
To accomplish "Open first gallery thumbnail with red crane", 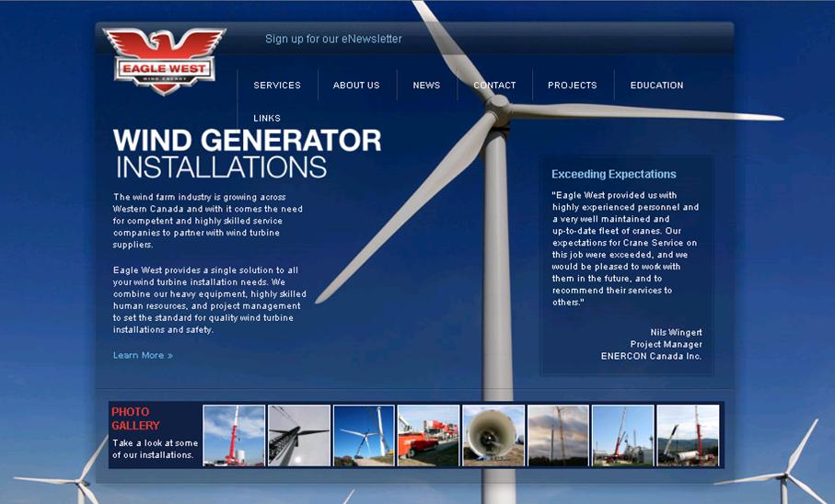I will click(x=234, y=435).
